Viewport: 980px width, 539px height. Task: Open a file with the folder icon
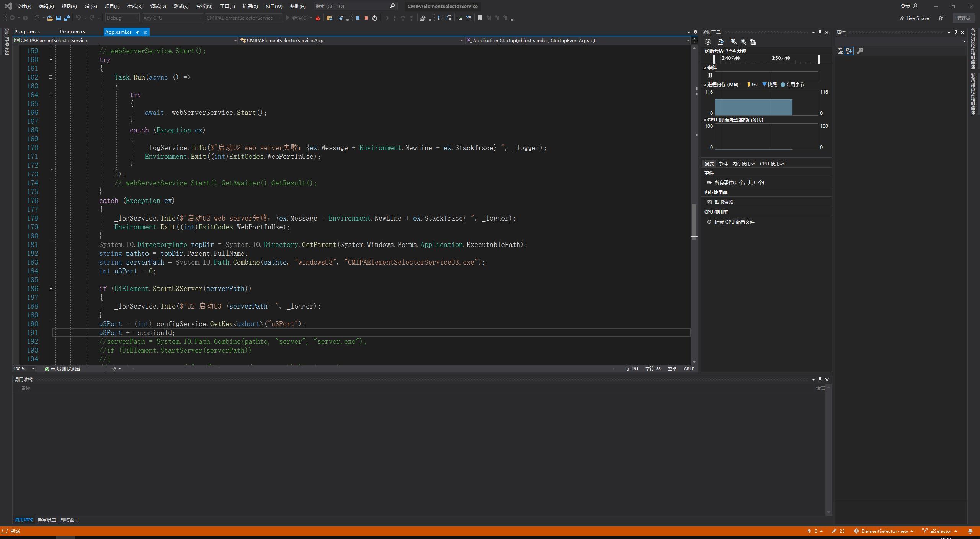click(x=50, y=18)
